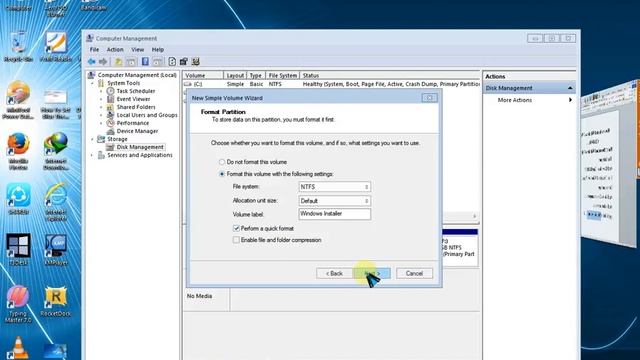640x360 pixels.
Task: Expand the Shared Folders tree node
Action: 102,107
